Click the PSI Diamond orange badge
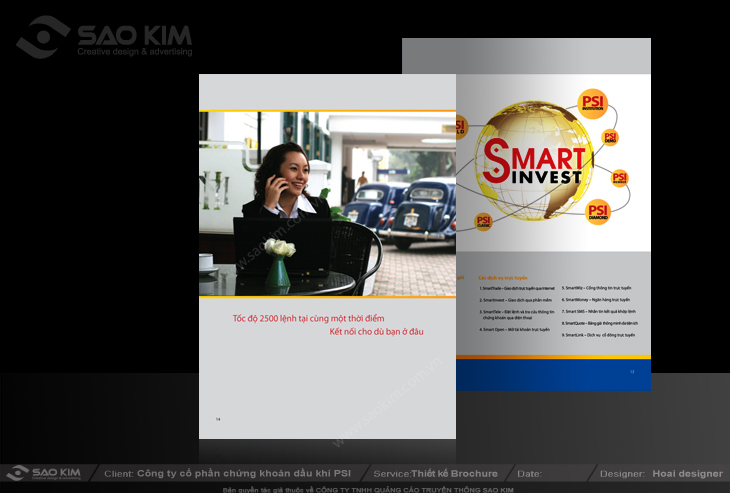Image resolution: width=730 pixels, height=493 pixels. coord(598,210)
